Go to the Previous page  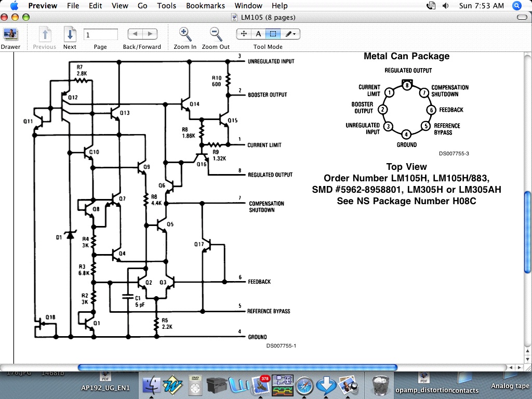45,38
